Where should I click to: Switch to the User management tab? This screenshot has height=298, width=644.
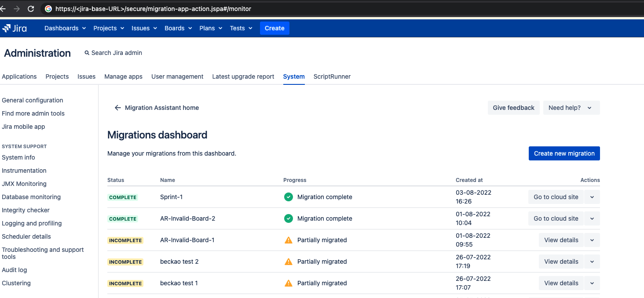(177, 76)
